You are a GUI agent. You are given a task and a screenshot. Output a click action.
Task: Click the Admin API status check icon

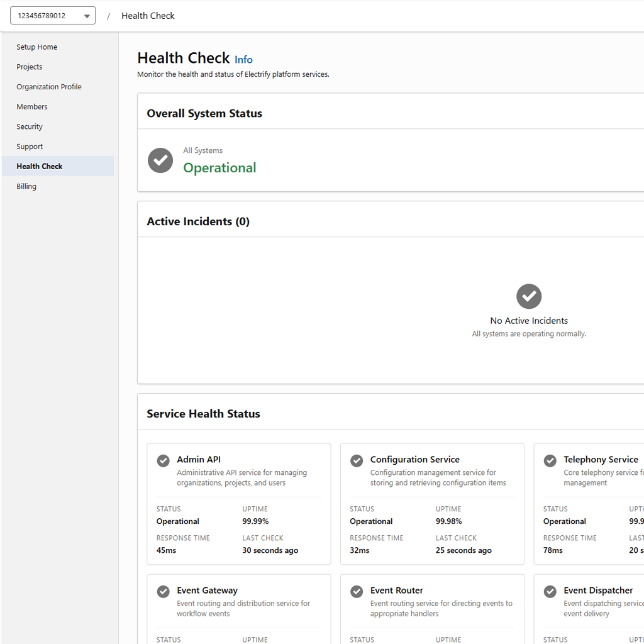(x=163, y=460)
